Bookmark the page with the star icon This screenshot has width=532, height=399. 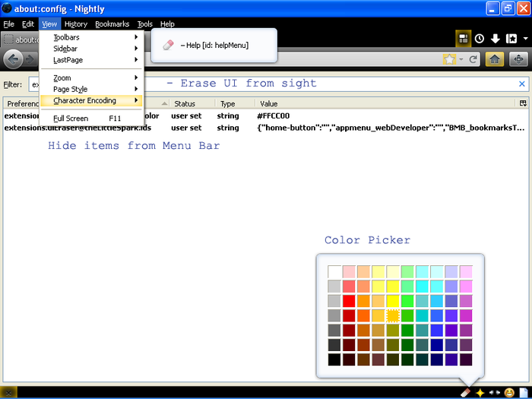(449, 59)
